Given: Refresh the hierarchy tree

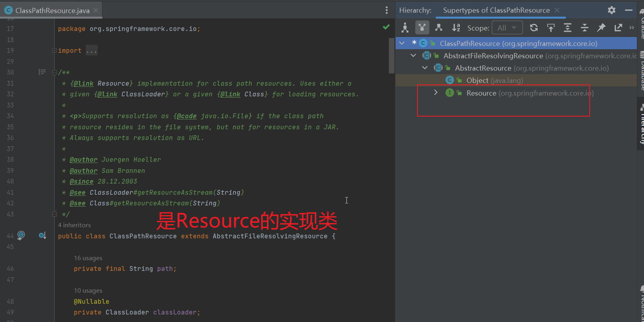Looking at the screenshot, I should pos(534,28).
